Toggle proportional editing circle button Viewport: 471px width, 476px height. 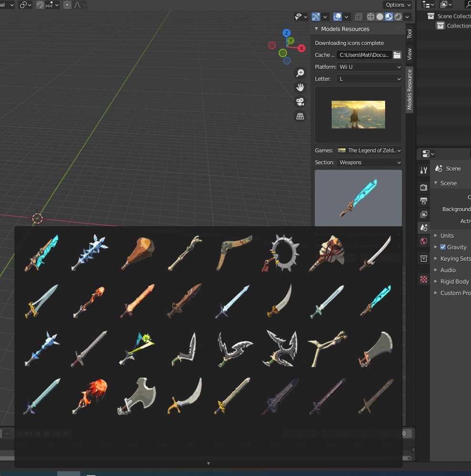(x=67, y=5)
